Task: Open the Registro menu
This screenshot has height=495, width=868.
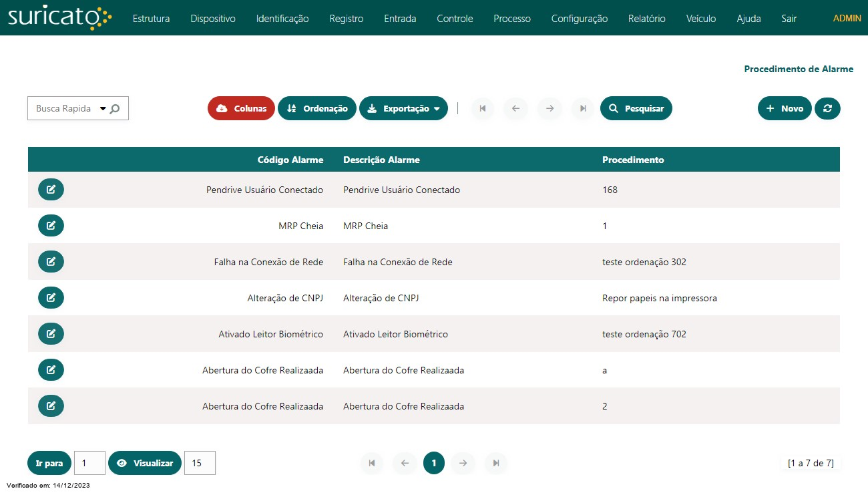Action: point(347,19)
